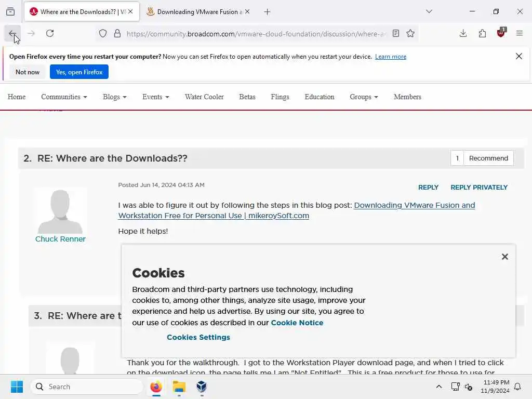Click the forward navigation arrow
The width and height of the screenshot is (532, 399).
(31, 33)
